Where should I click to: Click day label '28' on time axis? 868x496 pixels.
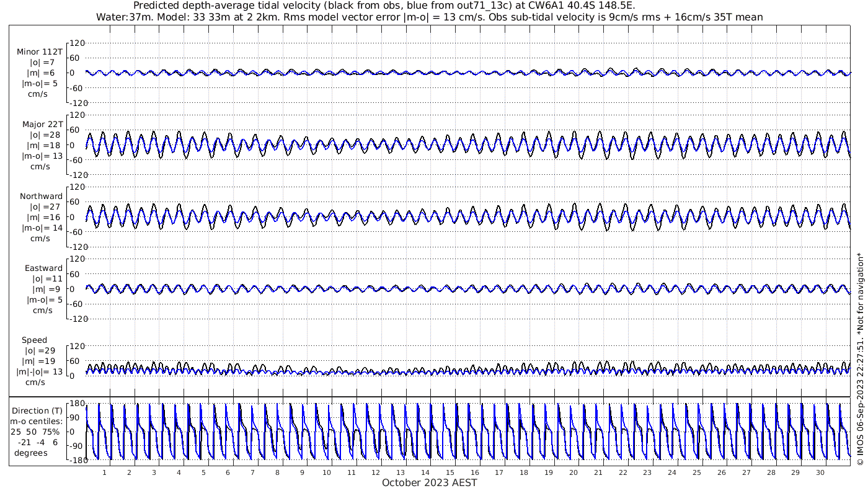[771, 472]
